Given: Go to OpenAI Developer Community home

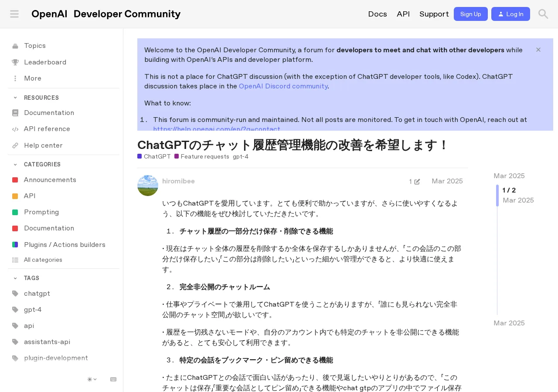Looking at the screenshot, I should click(106, 14).
